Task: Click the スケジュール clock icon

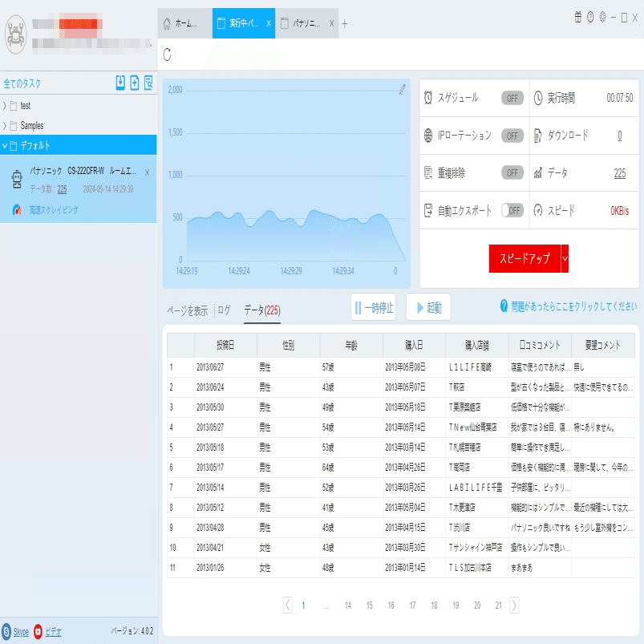Action: point(428,98)
